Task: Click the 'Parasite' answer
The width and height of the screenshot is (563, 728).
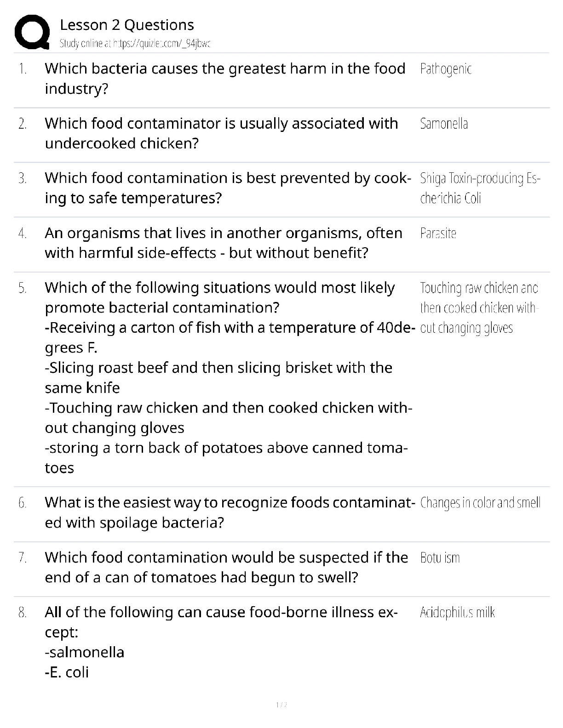Action: point(438,233)
